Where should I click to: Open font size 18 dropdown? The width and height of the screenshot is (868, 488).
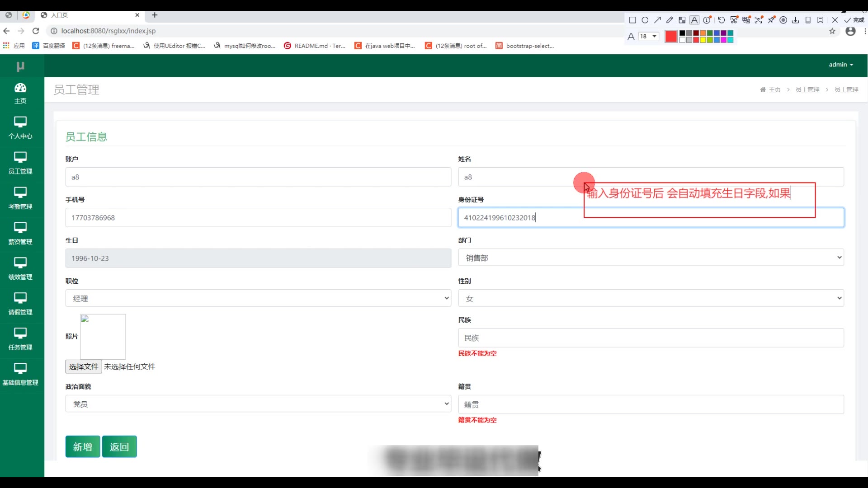click(648, 36)
